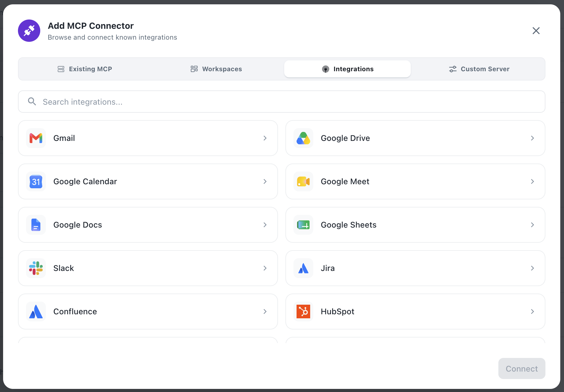Switch to the Workspaces tab
Image resolution: width=564 pixels, height=392 pixels.
(216, 69)
